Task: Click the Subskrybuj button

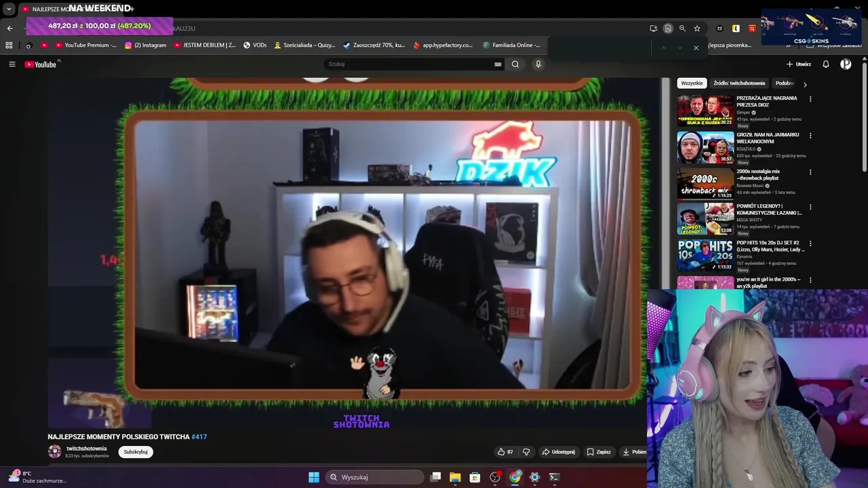Action: tap(136, 452)
